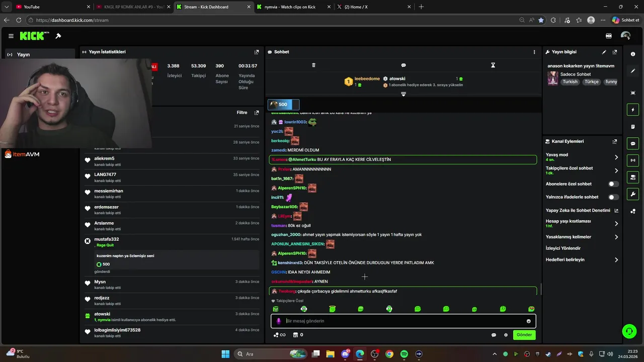The height and width of the screenshot is (362, 644).
Task: Click the moderator hammer icon beside the KICK logo
Action: (58, 36)
